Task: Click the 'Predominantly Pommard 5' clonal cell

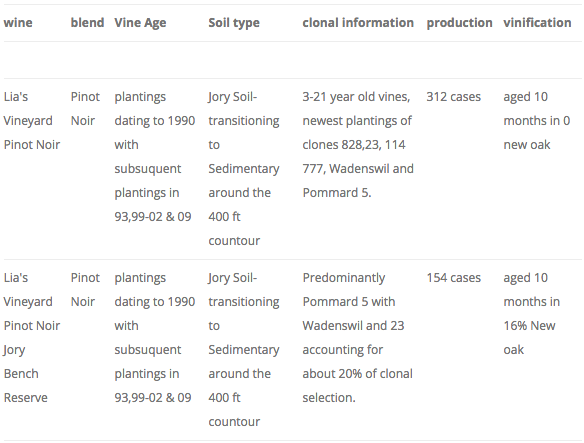Action: coord(358,338)
